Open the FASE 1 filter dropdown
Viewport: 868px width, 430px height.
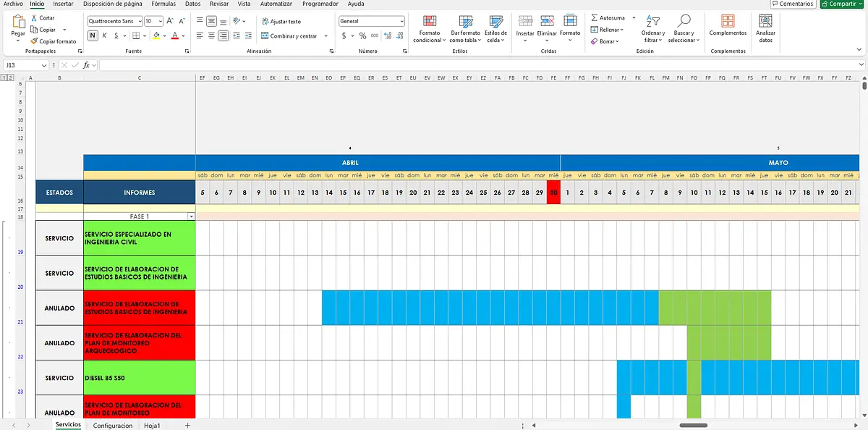191,216
